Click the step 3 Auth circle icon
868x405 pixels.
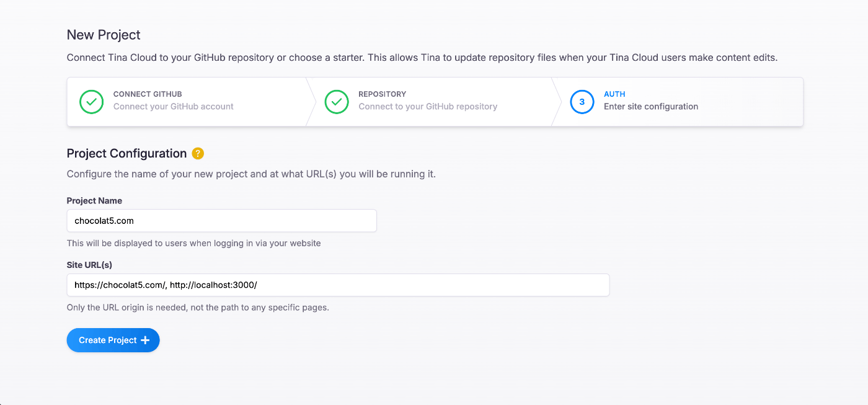582,102
